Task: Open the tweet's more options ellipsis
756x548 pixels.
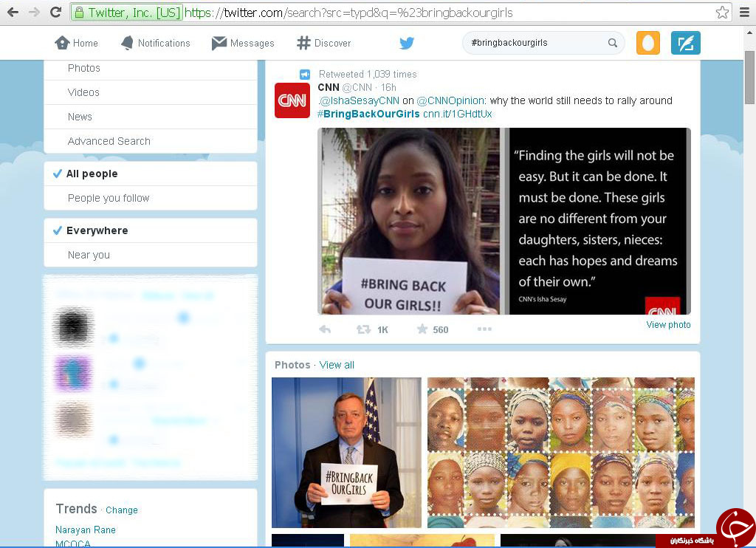Action: click(x=484, y=329)
